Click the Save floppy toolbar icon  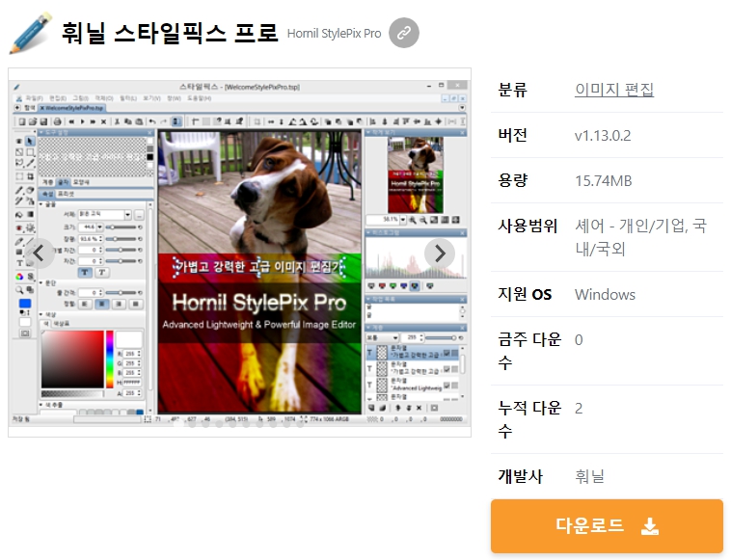click(43, 121)
